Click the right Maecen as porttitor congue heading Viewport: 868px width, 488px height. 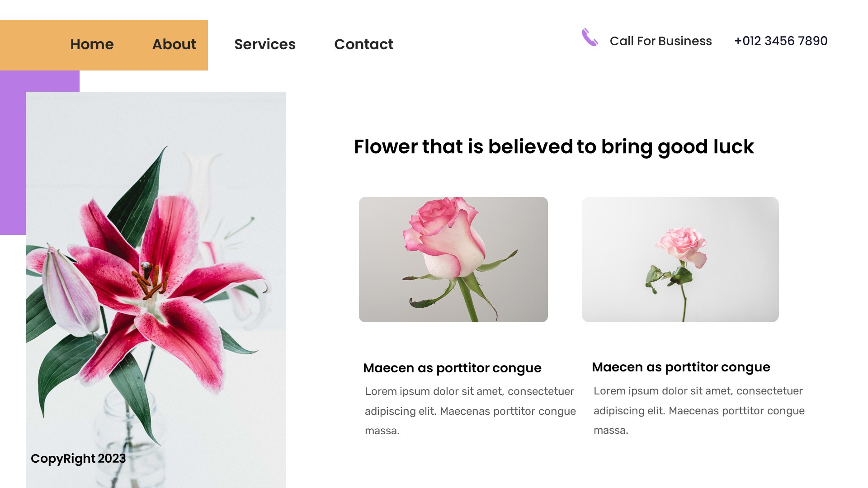coord(681,367)
